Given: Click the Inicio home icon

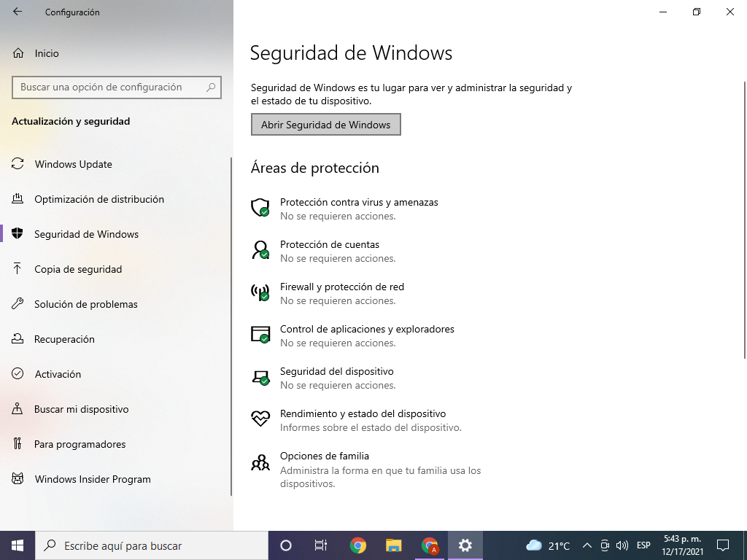Looking at the screenshot, I should click(18, 53).
